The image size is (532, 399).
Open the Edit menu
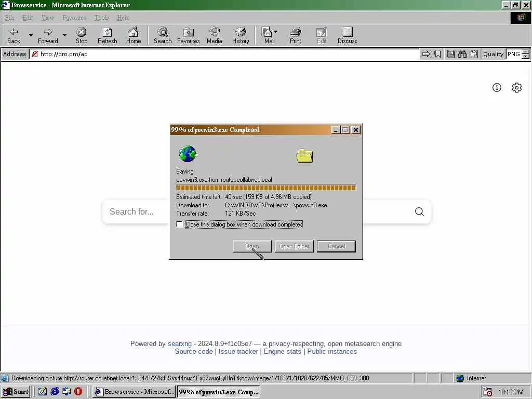[x=28, y=18]
